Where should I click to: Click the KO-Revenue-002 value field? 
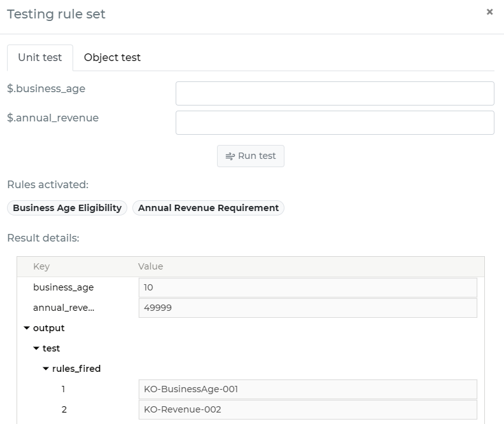click(x=307, y=409)
